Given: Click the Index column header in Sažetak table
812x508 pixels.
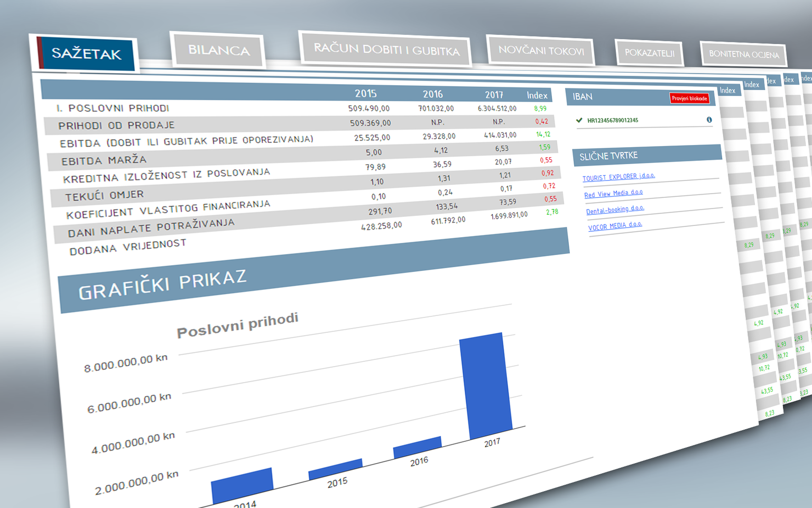Looking at the screenshot, I should [537, 95].
